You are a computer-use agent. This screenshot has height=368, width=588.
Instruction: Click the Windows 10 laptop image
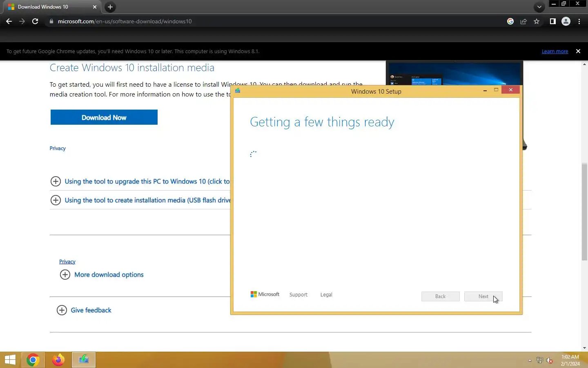click(x=454, y=74)
